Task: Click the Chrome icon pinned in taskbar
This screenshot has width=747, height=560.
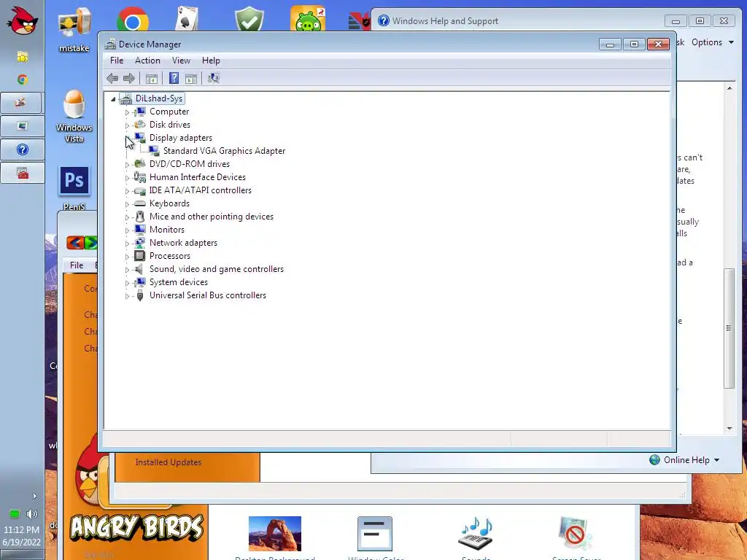Action: (x=22, y=79)
